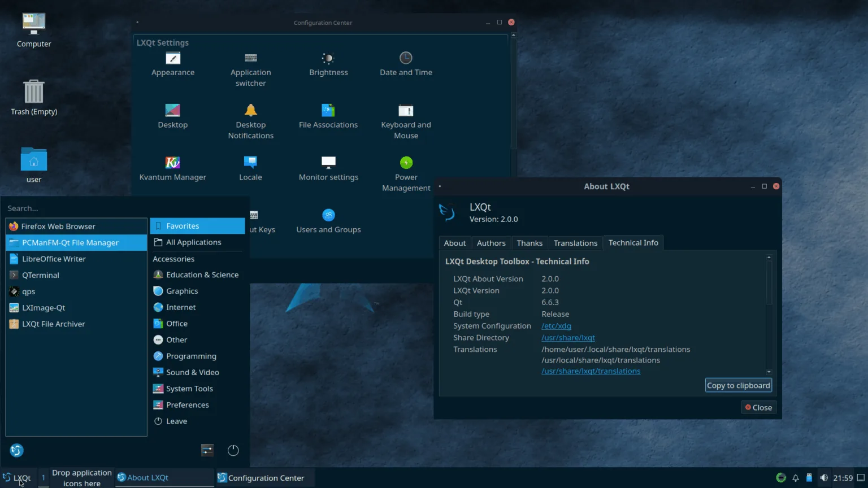868x488 pixels.
Task: Expand the System Tools category
Action: 189,389
